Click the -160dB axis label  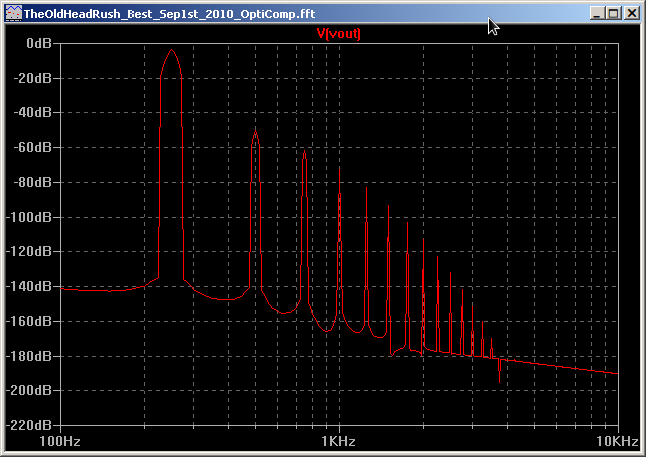coord(29,321)
